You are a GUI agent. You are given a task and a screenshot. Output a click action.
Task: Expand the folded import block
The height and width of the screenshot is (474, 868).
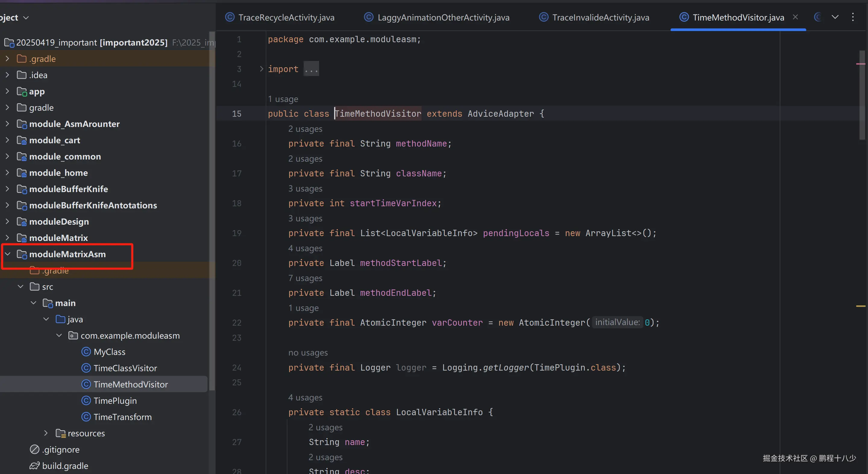(x=261, y=69)
